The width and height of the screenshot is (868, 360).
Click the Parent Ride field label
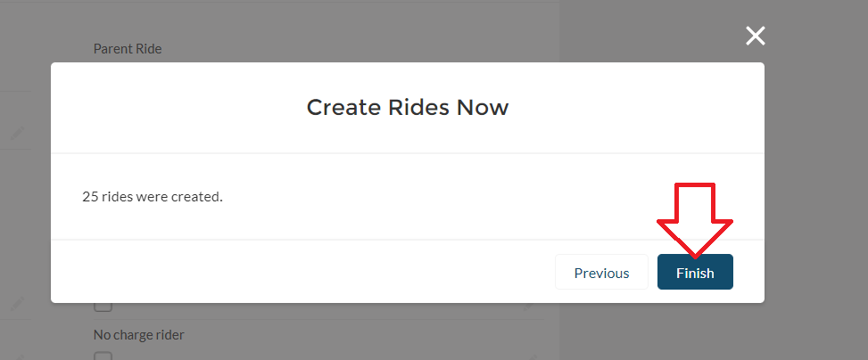pos(128,49)
